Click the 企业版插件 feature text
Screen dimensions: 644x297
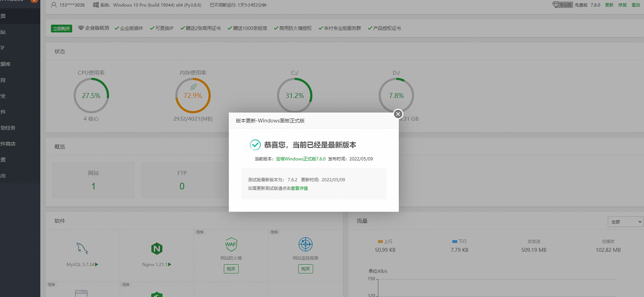pyautogui.click(x=132, y=28)
